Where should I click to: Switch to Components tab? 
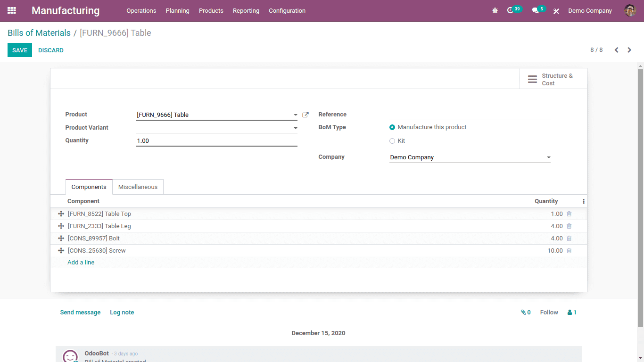89,187
